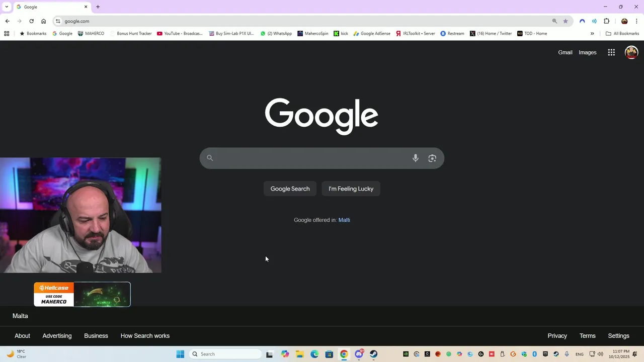Open the MAHERCO bookmark
644x362 pixels.
tap(91, 34)
